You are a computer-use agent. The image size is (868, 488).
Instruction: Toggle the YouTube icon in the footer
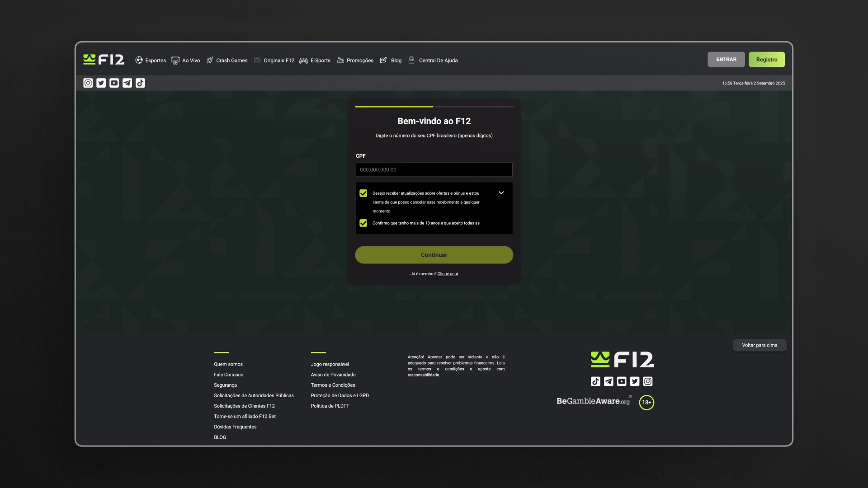622,381
